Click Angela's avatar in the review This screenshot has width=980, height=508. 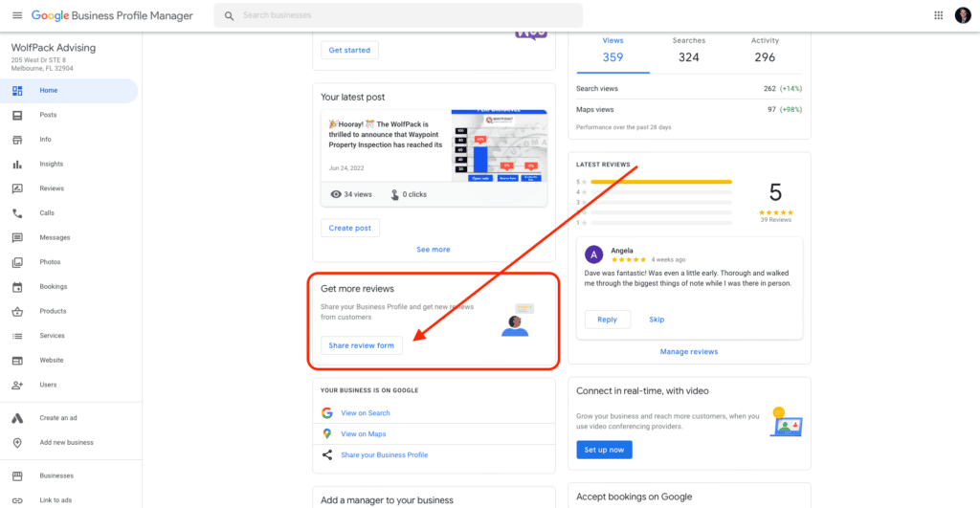tap(593, 254)
